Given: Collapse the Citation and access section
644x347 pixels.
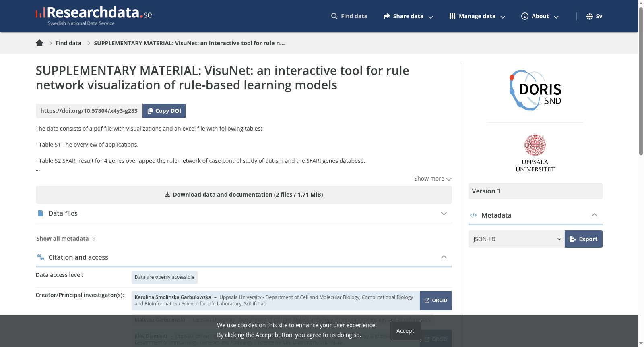Looking at the screenshot, I should (244, 257).
